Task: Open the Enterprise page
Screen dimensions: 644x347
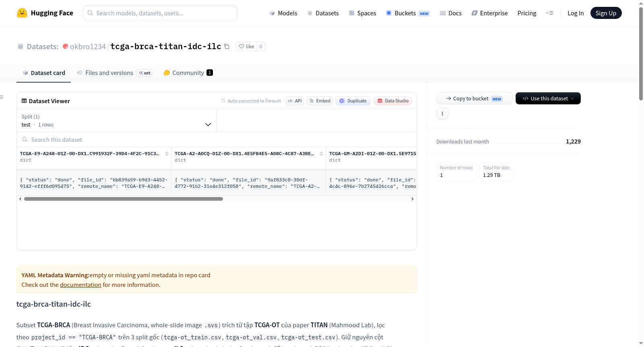Action: pos(489,13)
